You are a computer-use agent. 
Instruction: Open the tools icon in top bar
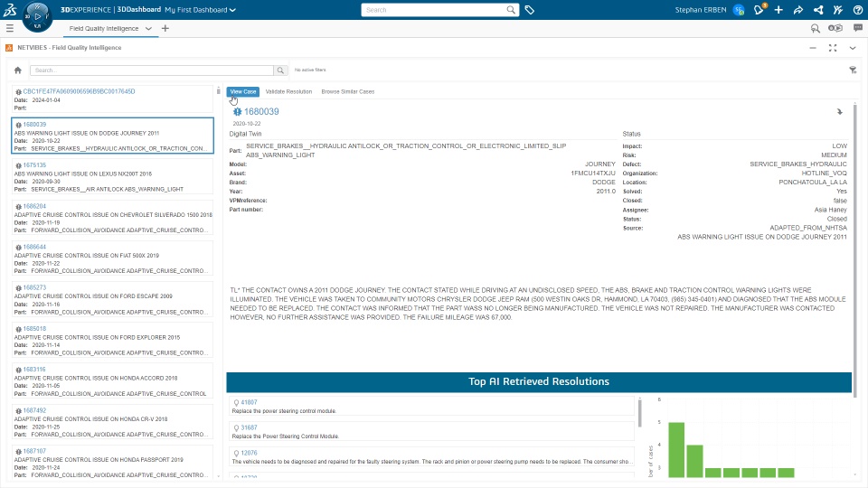[837, 10]
